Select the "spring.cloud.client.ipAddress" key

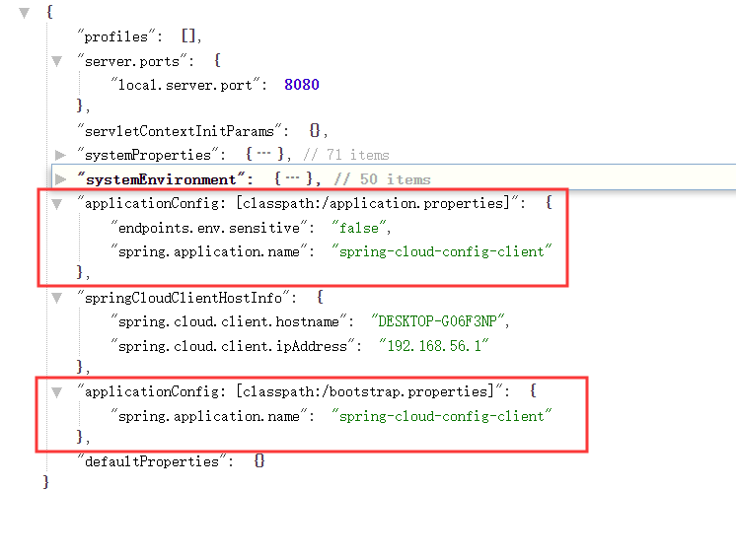[233, 346]
